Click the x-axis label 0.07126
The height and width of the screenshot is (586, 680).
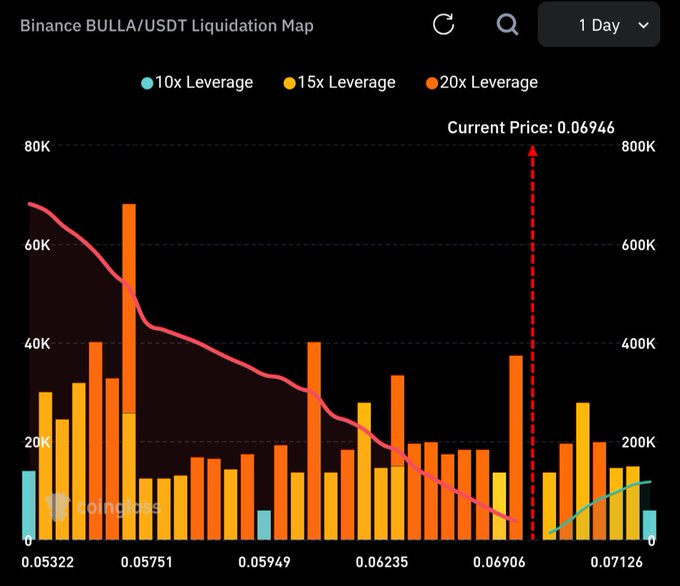[617, 563]
